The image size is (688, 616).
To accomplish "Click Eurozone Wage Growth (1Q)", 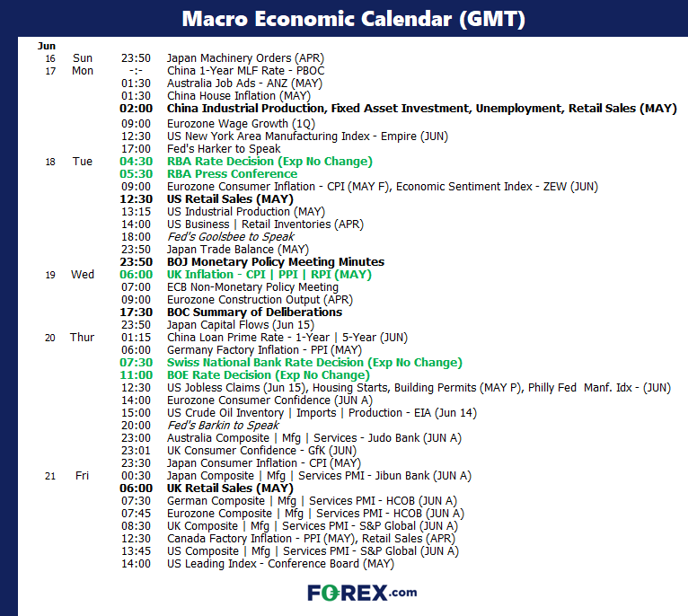I will (x=241, y=124).
